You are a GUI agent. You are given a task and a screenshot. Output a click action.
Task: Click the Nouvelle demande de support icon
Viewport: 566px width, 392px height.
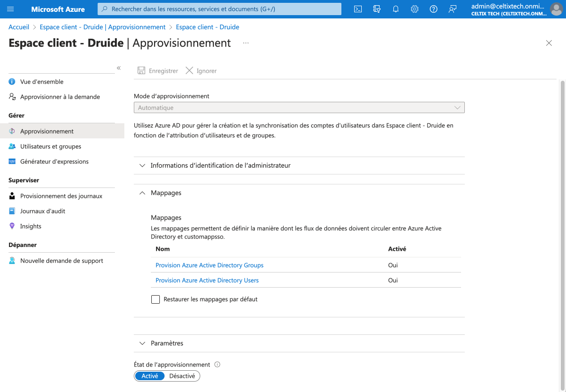click(12, 260)
